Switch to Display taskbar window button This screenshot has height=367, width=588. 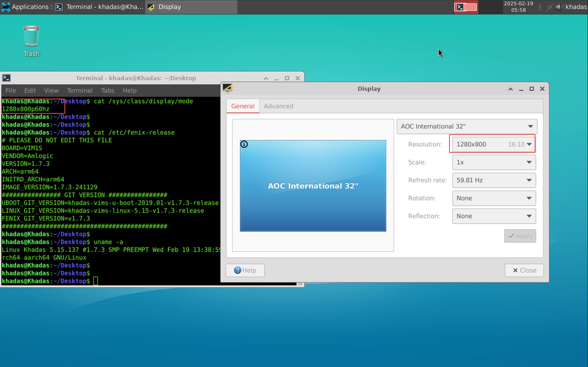pos(191,7)
